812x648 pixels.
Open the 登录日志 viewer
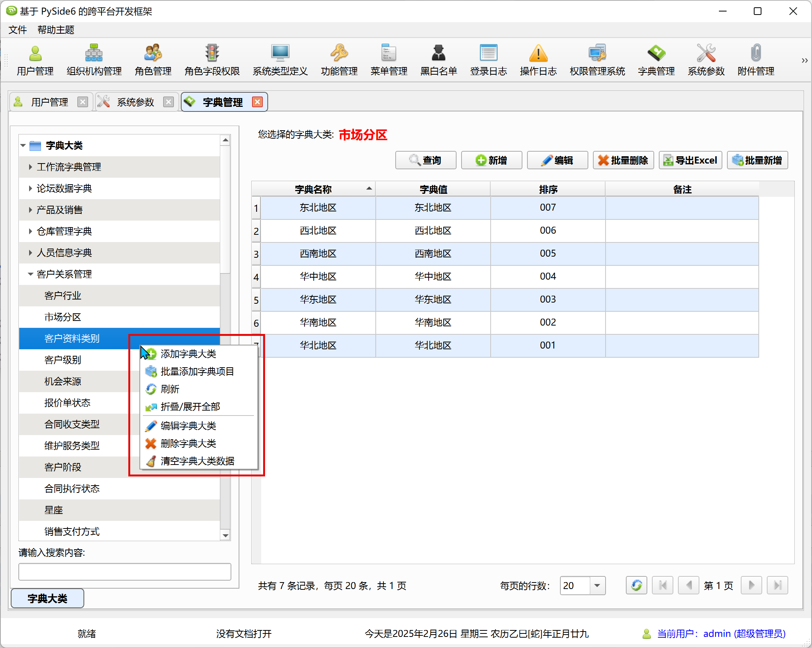coord(488,59)
